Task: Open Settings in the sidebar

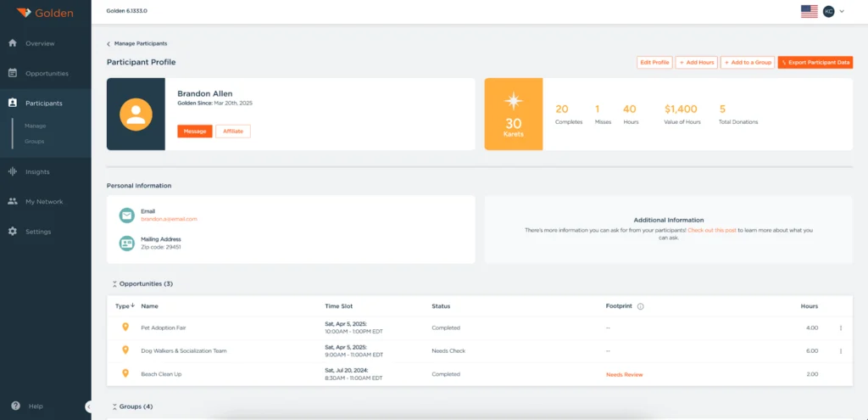Action: [x=38, y=232]
